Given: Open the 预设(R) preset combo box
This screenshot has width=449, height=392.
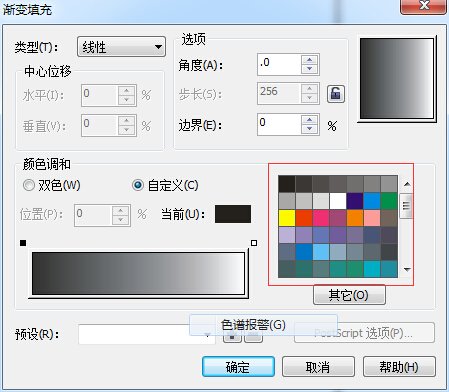Looking at the screenshot, I should [147, 334].
